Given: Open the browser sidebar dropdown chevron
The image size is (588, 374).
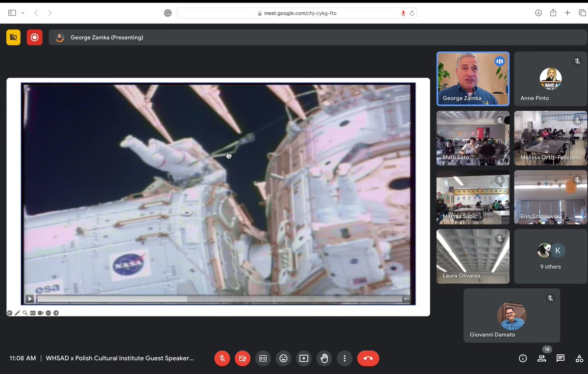Looking at the screenshot, I should click(22, 13).
